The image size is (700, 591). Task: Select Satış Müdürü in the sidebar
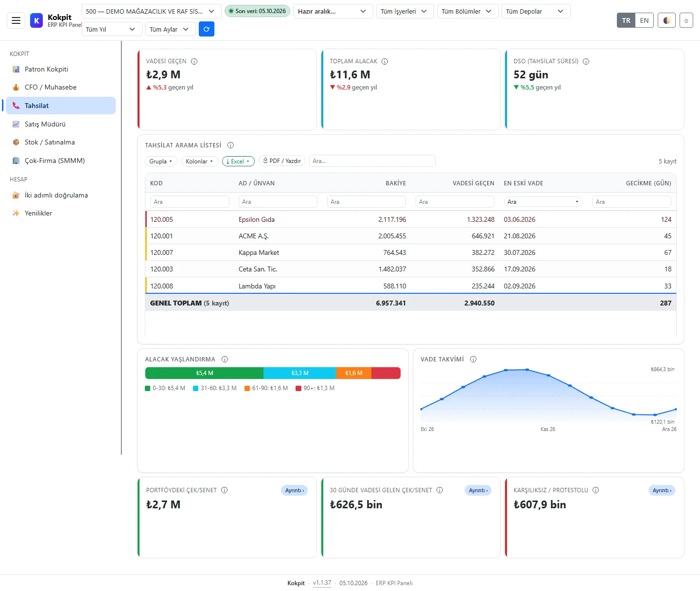(61, 124)
